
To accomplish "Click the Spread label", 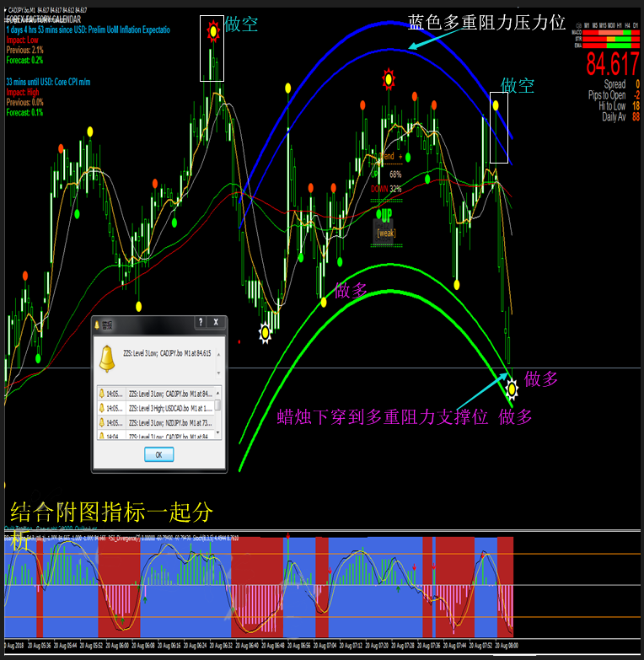I will 615,84.
